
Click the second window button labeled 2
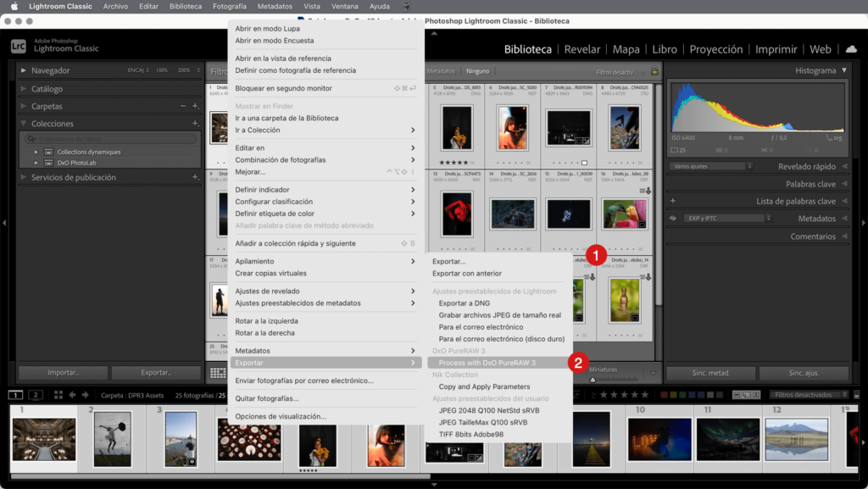tap(36, 395)
